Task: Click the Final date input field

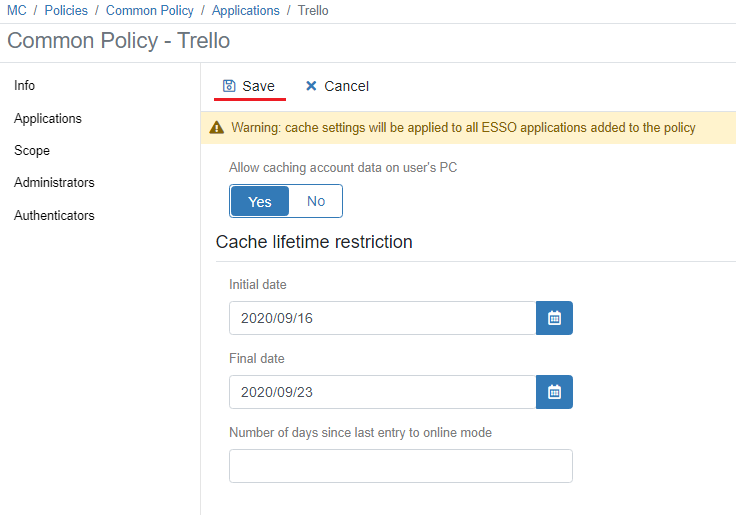Action: point(382,392)
